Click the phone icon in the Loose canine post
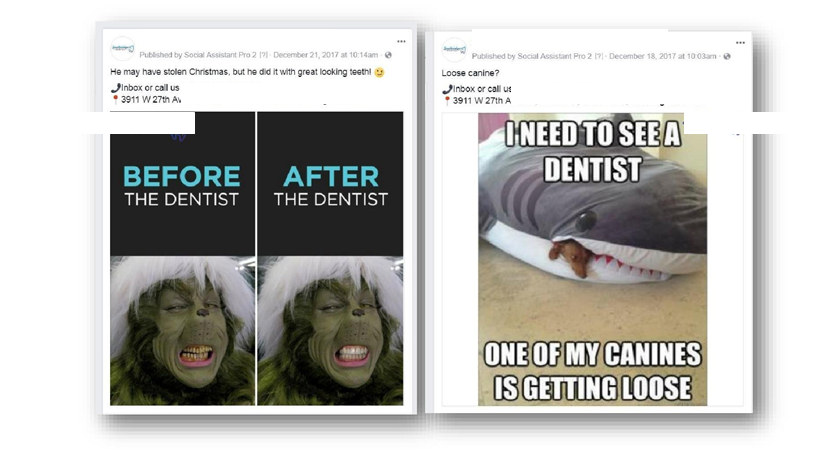Screen dimensions: 817x454 click(x=447, y=89)
